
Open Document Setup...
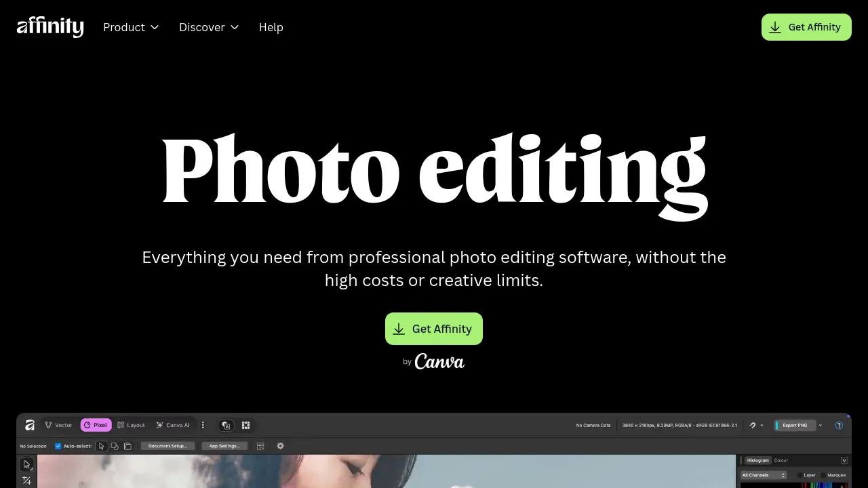point(167,446)
